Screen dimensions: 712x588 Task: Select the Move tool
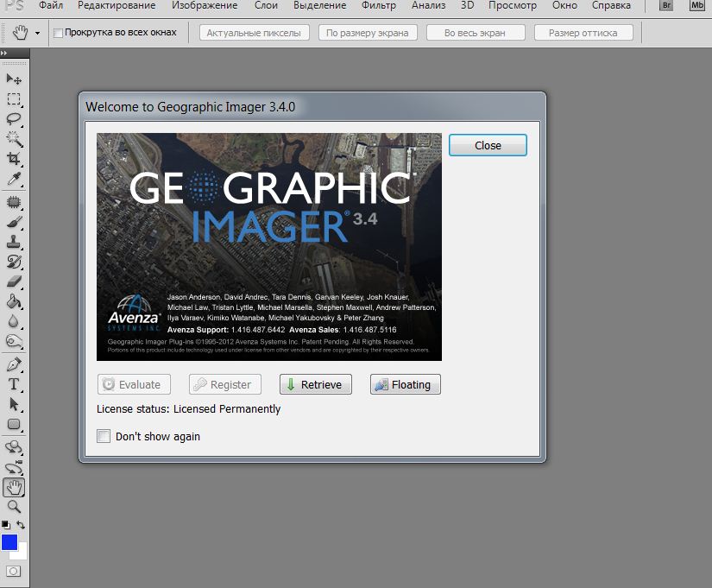tap(14, 80)
